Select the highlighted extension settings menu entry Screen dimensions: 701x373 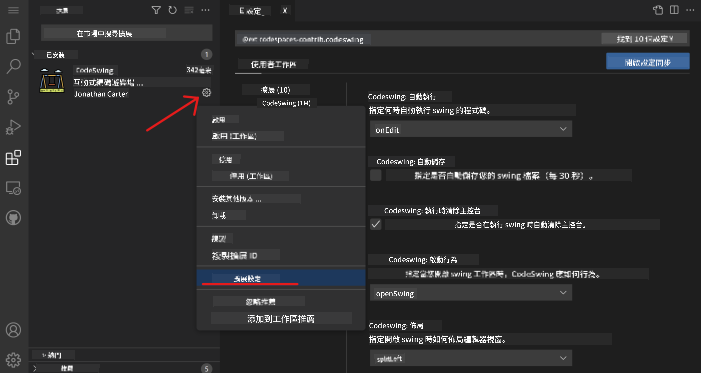point(281,278)
